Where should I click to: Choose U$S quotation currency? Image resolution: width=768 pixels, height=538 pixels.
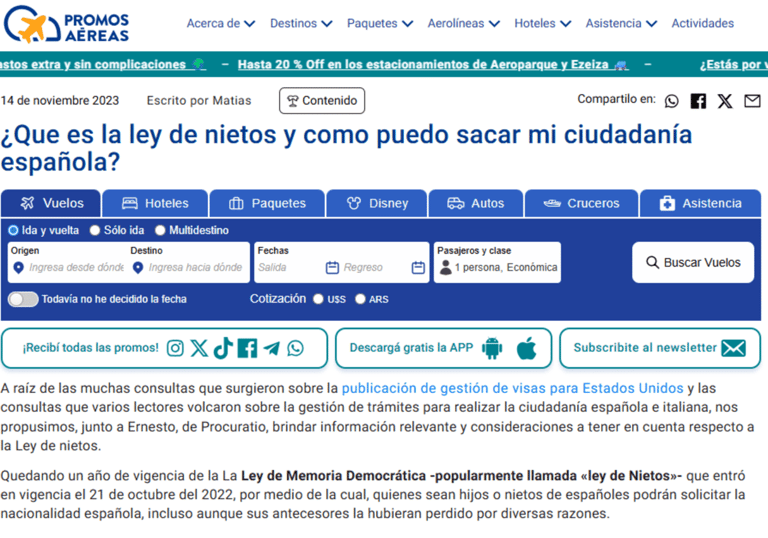point(318,299)
